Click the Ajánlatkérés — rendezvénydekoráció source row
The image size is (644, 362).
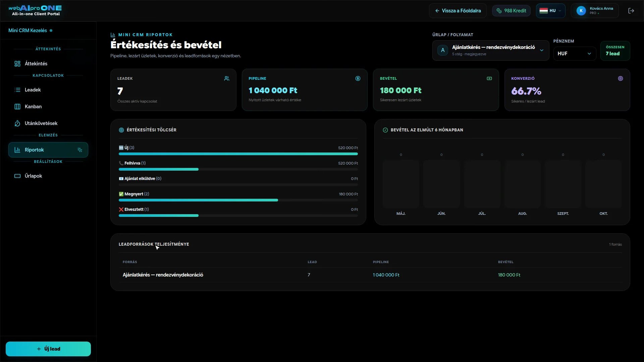(x=370, y=275)
